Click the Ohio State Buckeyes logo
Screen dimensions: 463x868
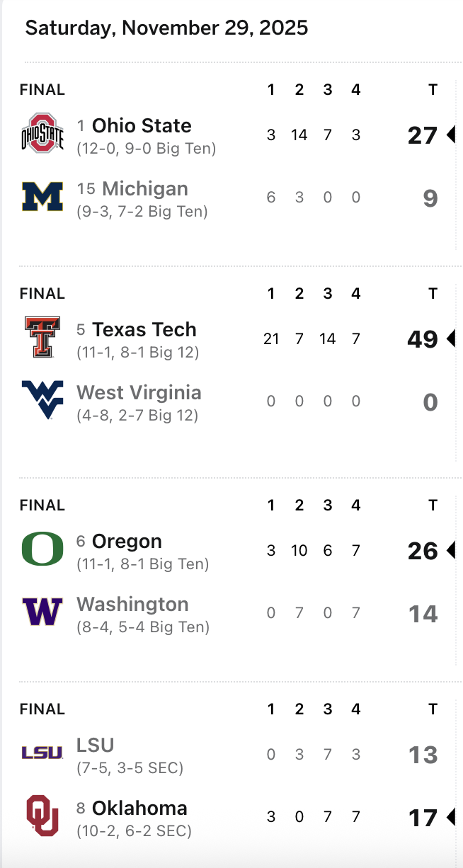[42, 133]
